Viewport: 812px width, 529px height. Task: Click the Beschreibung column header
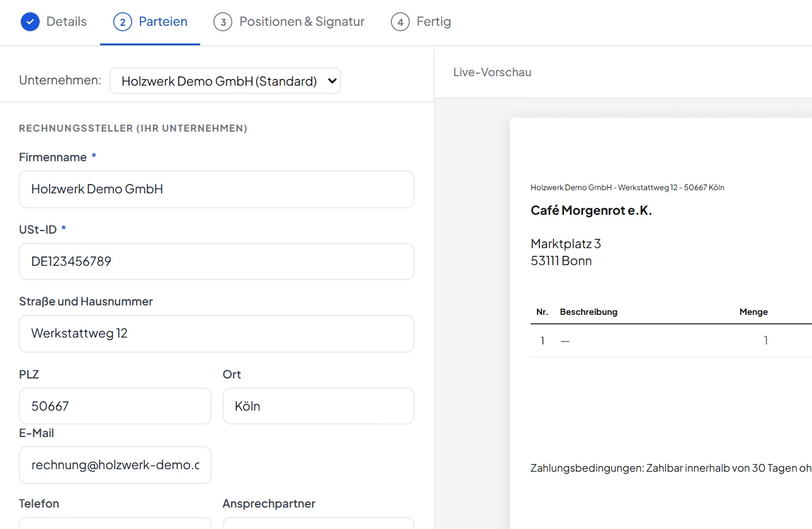(589, 312)
